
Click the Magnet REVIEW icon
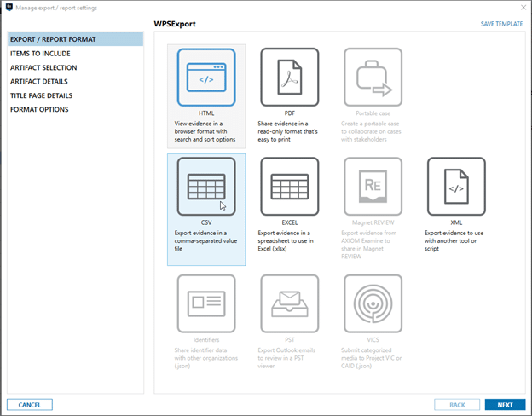(x=373, y=187)
